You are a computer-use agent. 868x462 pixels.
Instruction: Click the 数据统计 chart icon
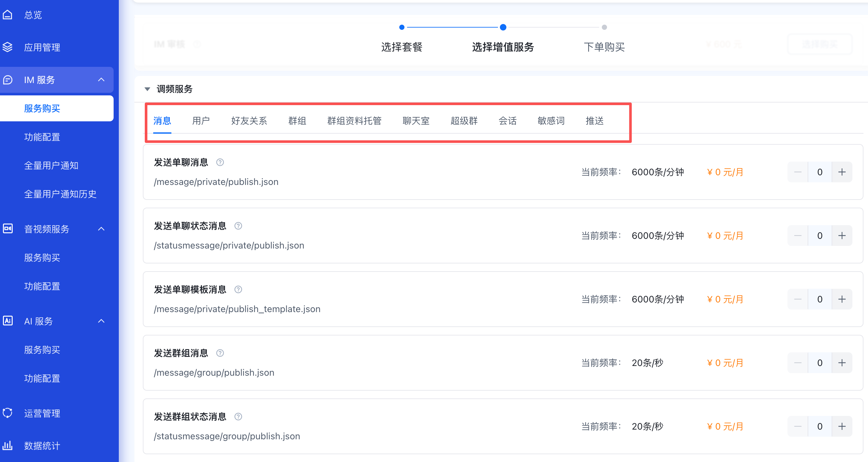click(x=7, y=445)
